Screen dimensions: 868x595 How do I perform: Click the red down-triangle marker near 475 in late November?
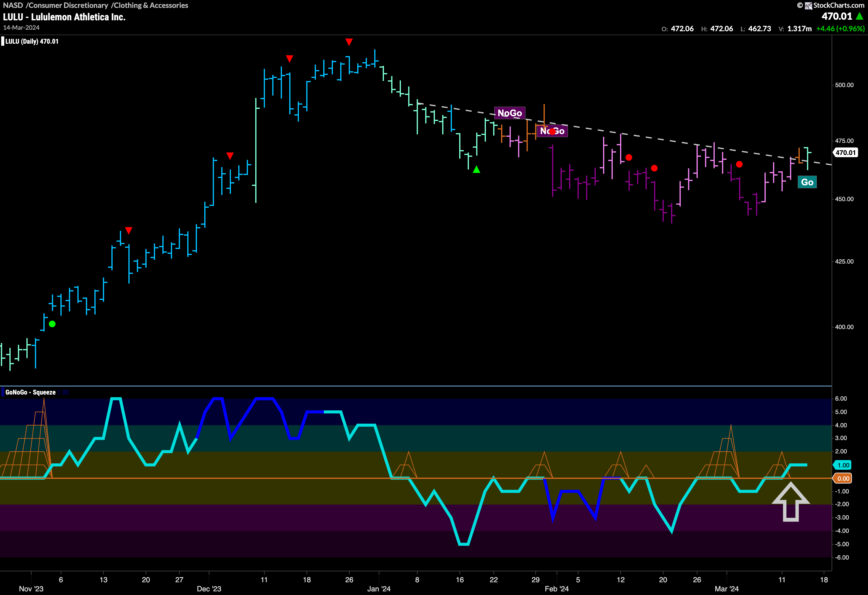[230, 156]
